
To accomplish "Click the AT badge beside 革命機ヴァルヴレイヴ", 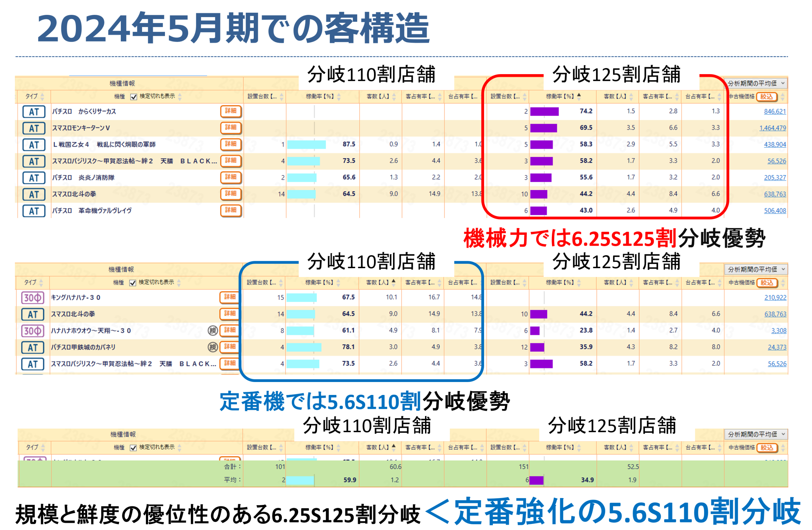I will 34,211.
